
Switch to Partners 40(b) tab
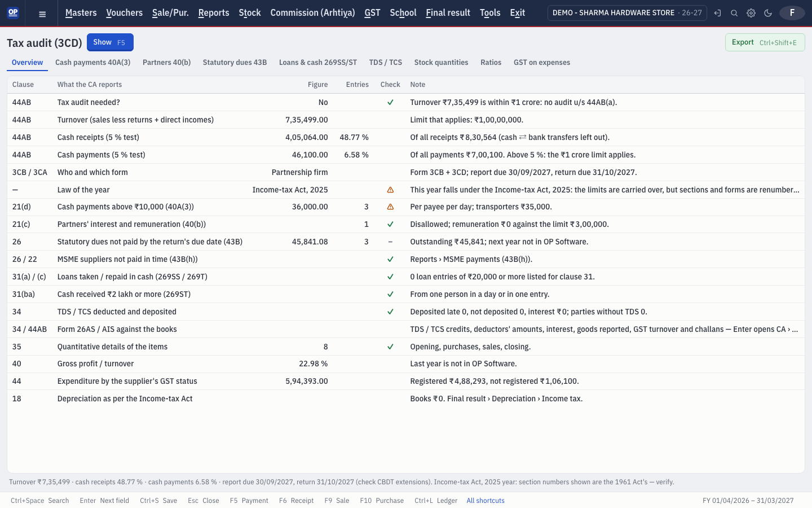167,63
